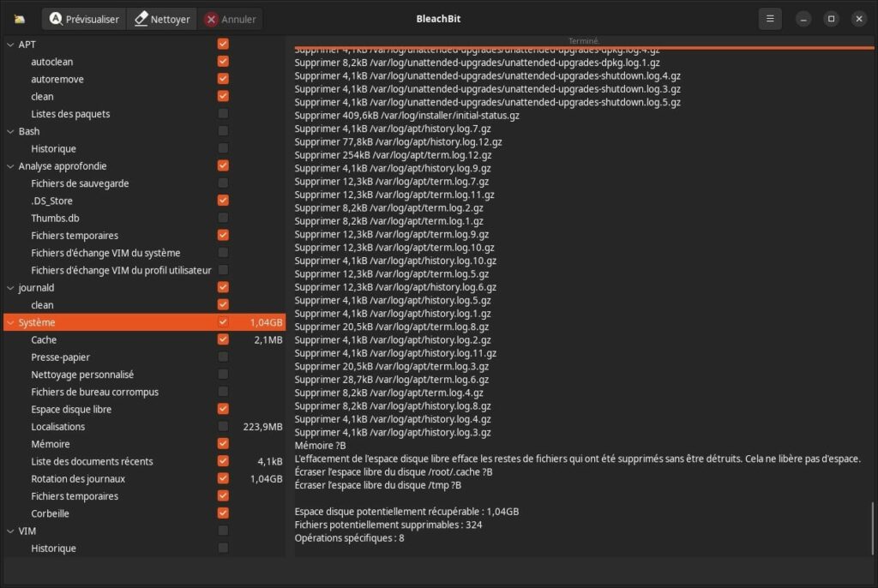Image resolution: width=878 pixels, height=588 pixels.
Task: Collapse the journald group
Action: [10, 287]
